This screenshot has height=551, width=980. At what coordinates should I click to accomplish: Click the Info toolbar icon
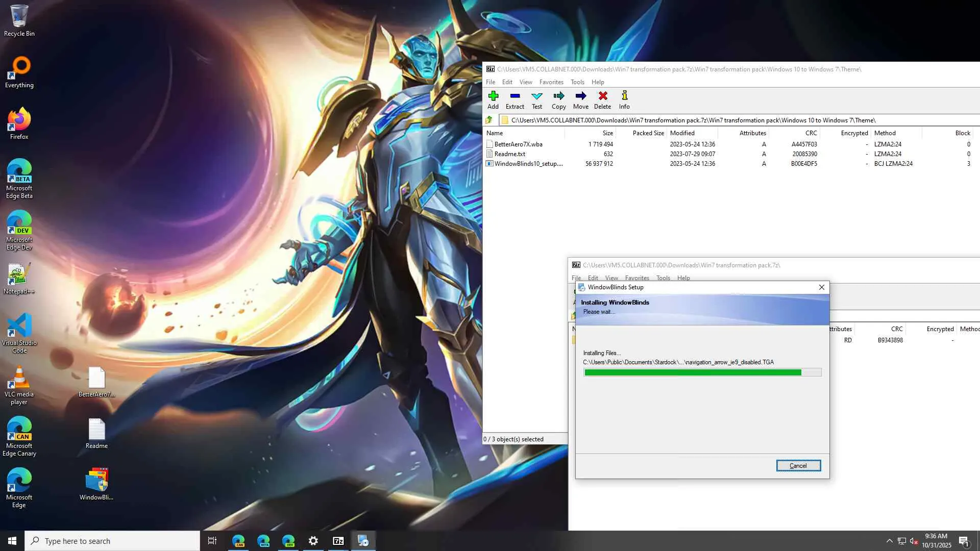624,99
